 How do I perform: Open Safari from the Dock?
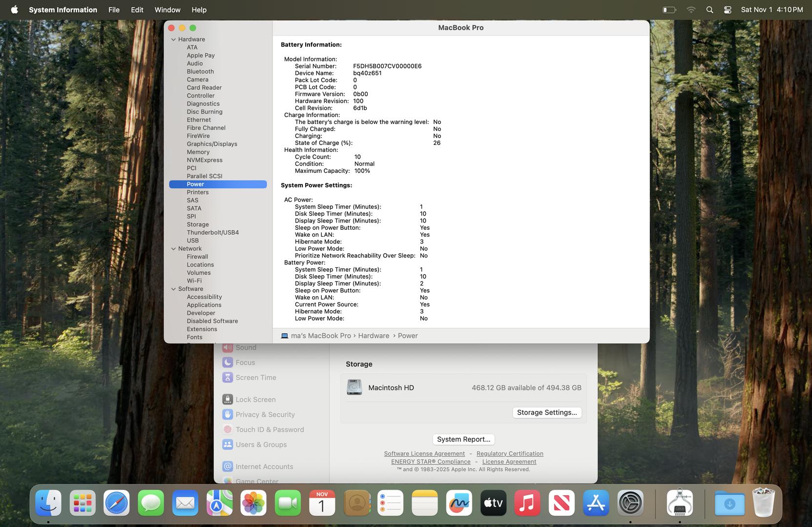[x=116, y=503]
